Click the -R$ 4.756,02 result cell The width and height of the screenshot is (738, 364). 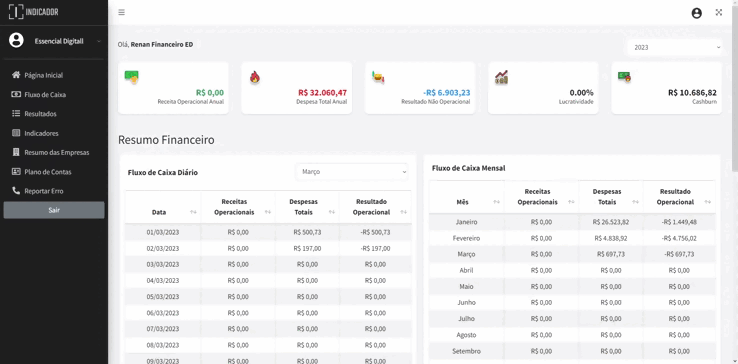[x=679, y=238]
